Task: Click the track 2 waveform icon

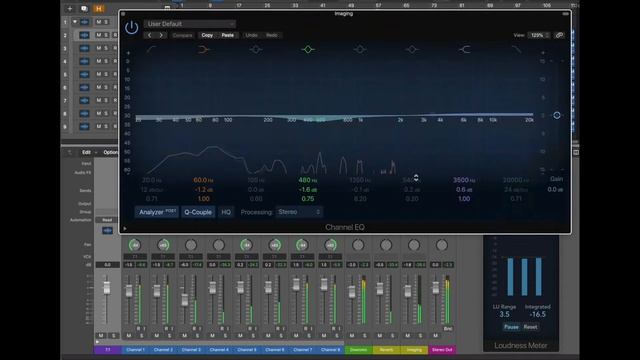Action: (x=84, y=35)
